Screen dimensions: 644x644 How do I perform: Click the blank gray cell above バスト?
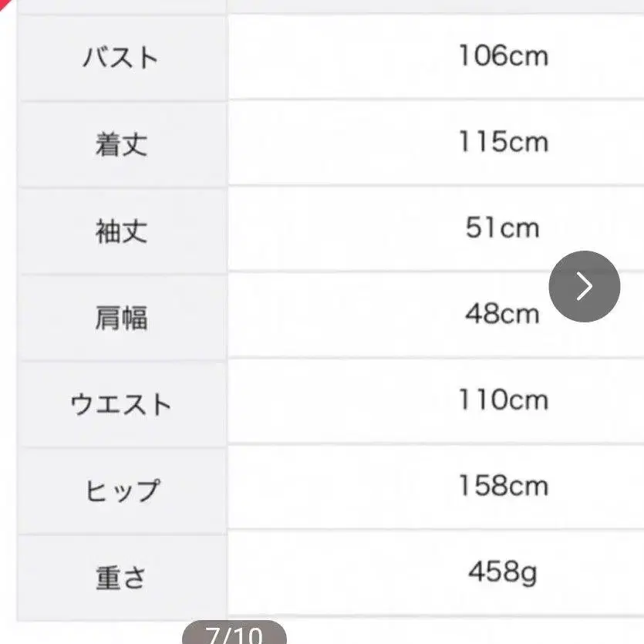(x=121, y=5)
